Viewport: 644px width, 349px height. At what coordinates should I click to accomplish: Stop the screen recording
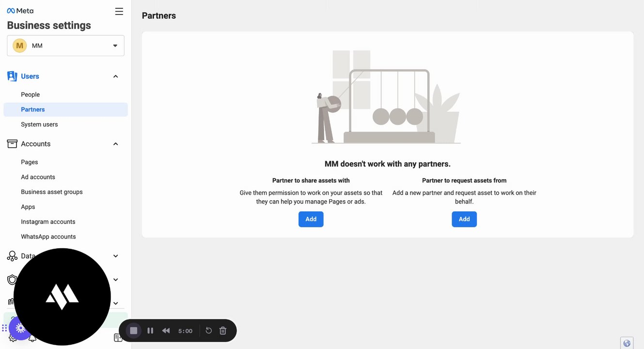[134, 331]
